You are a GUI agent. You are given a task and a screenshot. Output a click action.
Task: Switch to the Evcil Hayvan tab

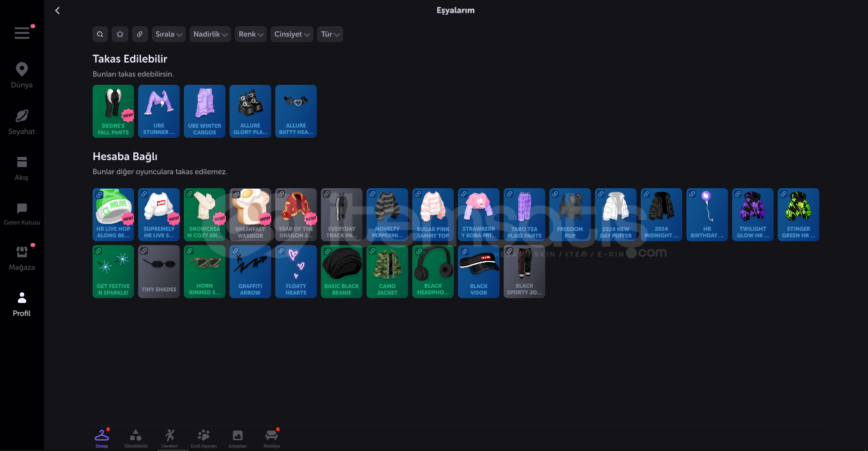click(204, 438)
